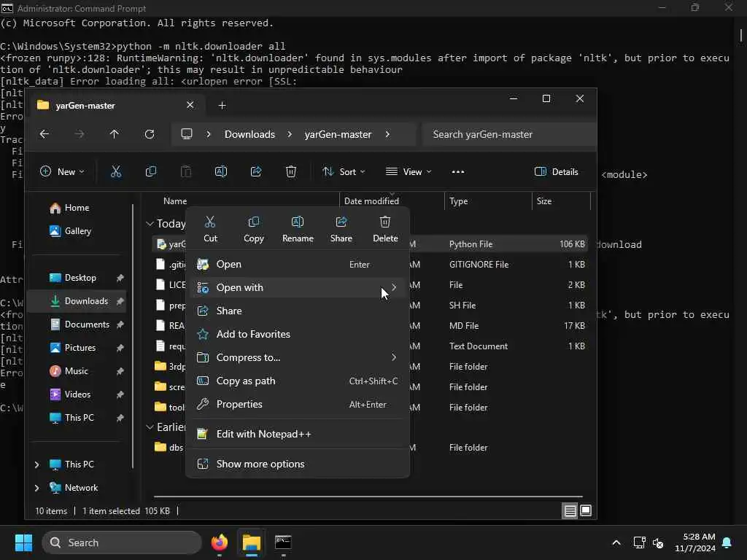Switch to large thumbnails view layout
This screenshot has height=560, width=747.
pyautogui.click(x=586, y=511)
